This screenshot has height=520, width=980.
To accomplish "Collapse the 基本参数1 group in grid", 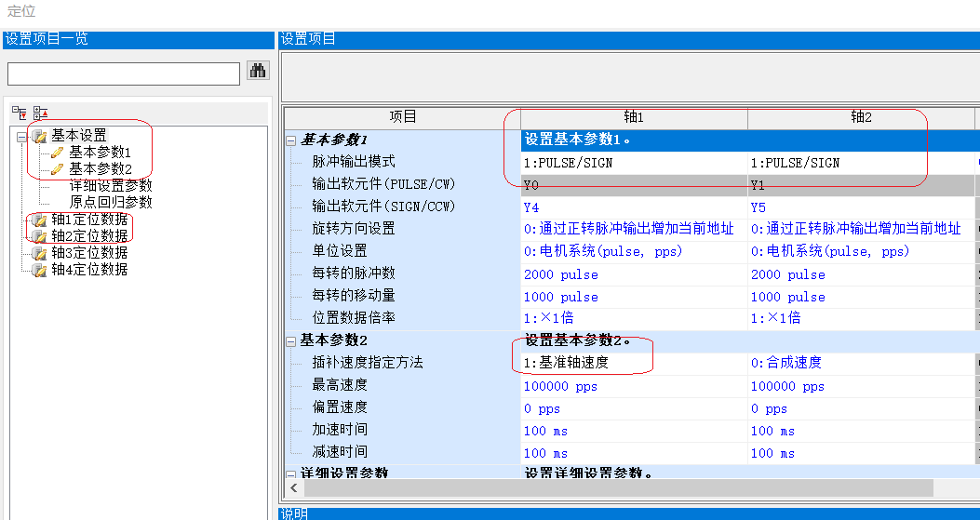I will (291, 140).
